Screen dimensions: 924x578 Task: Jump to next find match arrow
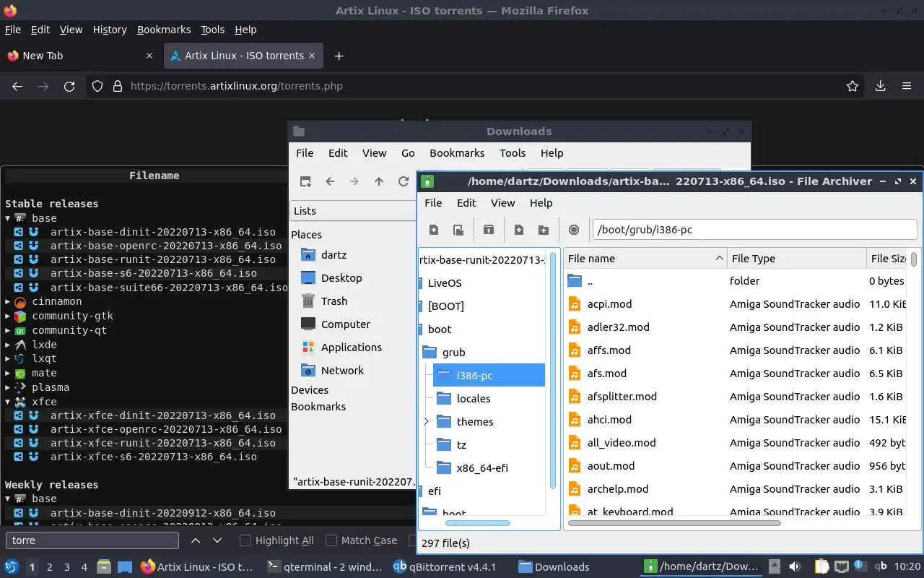coord(217,540)
